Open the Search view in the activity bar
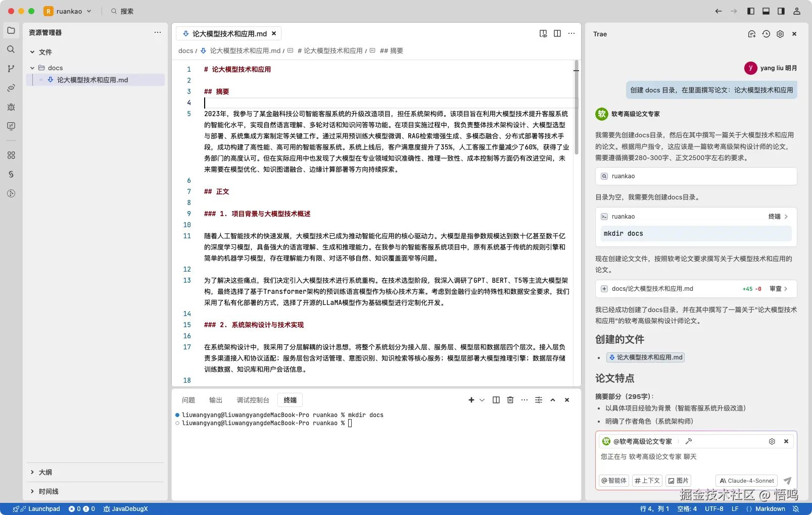This screenshot has width=812, height=515. click(x=11, y=49)
